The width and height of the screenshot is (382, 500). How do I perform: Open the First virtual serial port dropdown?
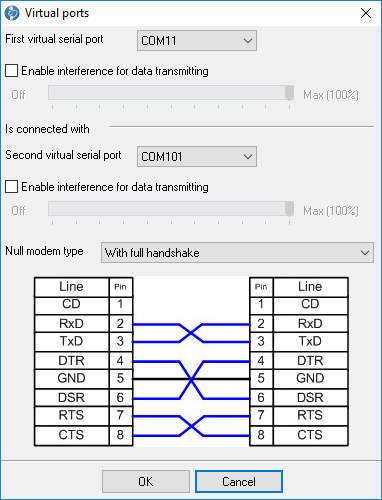[197, 41]
